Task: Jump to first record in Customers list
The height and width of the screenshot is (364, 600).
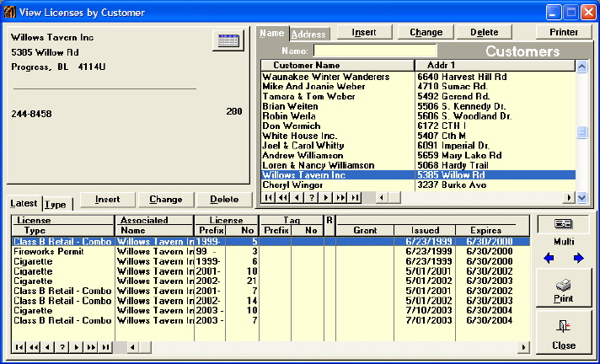Action: tap(270, 197)
